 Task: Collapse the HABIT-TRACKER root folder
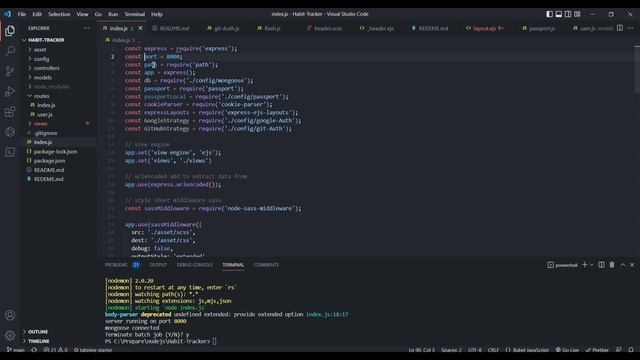click(46, 40)
